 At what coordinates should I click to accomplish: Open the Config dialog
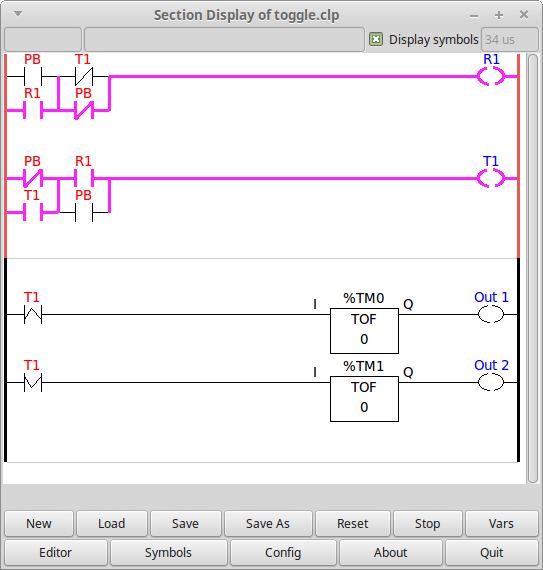[283, 553]
